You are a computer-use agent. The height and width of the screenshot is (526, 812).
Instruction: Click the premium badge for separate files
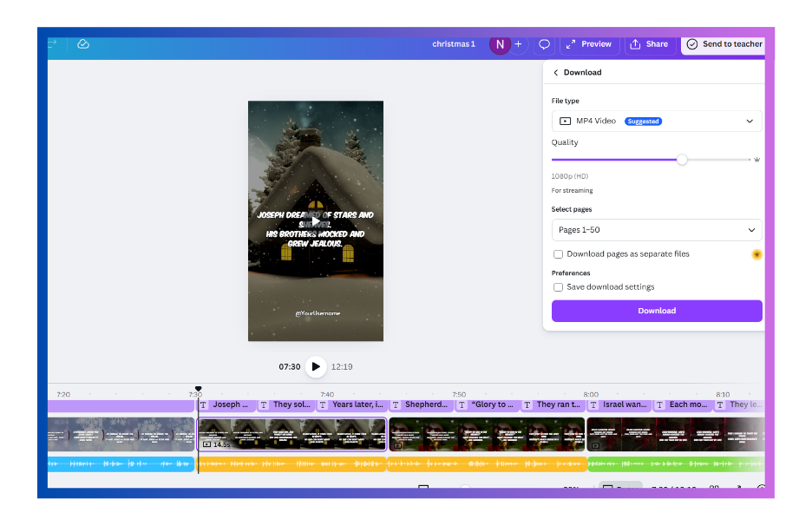click(x=756, y=254)
